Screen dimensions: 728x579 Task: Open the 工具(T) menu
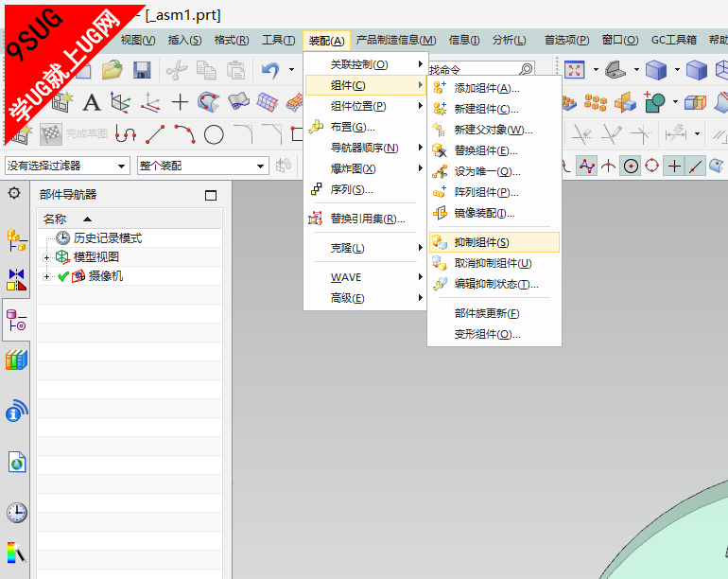[x=279, y=40]
